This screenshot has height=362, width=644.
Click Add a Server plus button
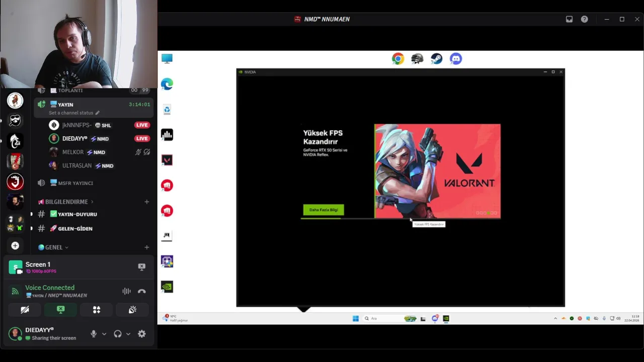[15, 245]
